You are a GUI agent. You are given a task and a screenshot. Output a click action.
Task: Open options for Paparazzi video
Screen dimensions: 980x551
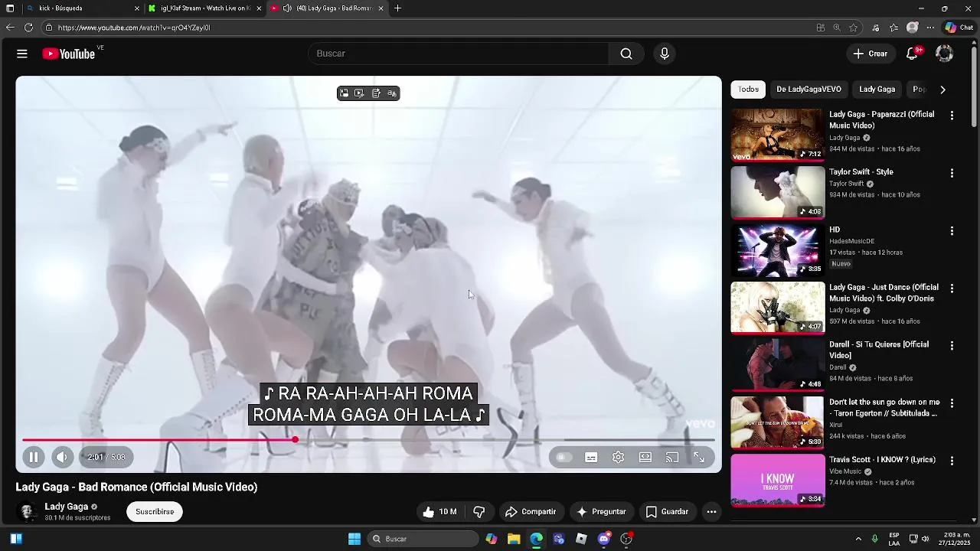click(x=952, y=116)
